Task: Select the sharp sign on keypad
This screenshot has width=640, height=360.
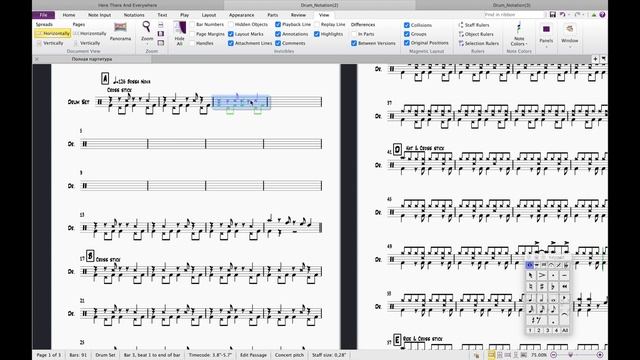Action: (x=542, y=287)
